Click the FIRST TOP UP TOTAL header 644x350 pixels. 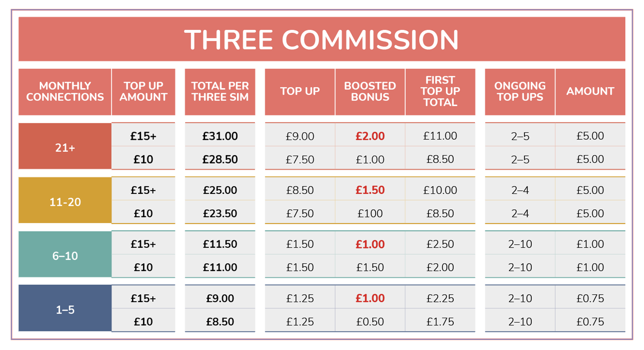tap(440, 92)
